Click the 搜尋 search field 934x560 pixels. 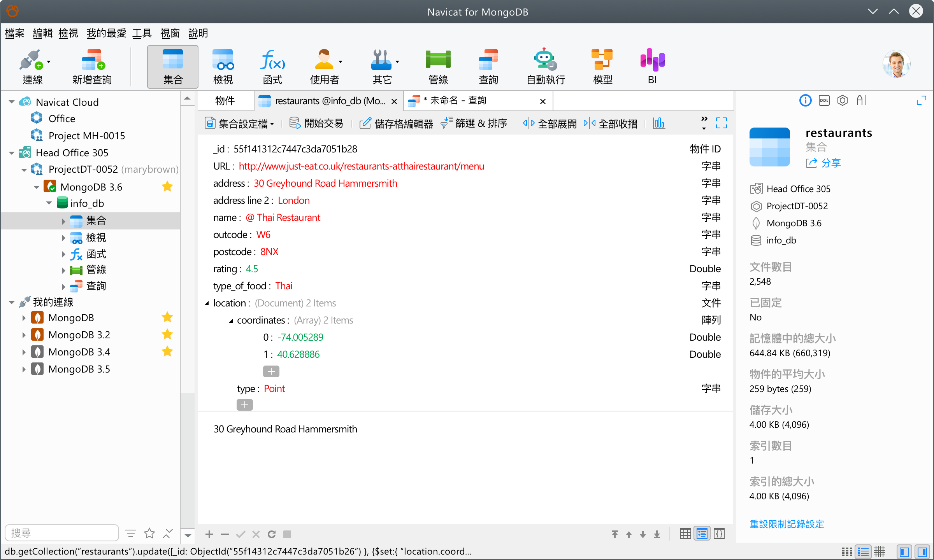click(x=61, y=533)
